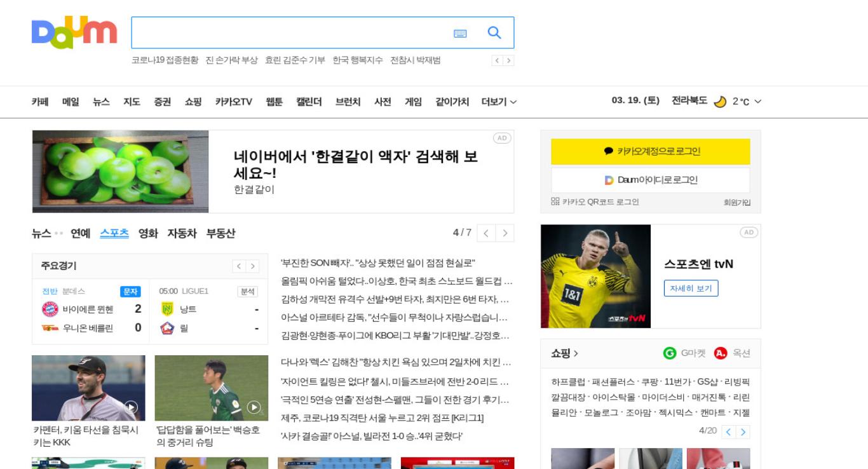The width and height of the screenshot is (868, 469).
Task: Open 카페 in navigation bar
Action: pyautogui.click(x=40, y=102)
